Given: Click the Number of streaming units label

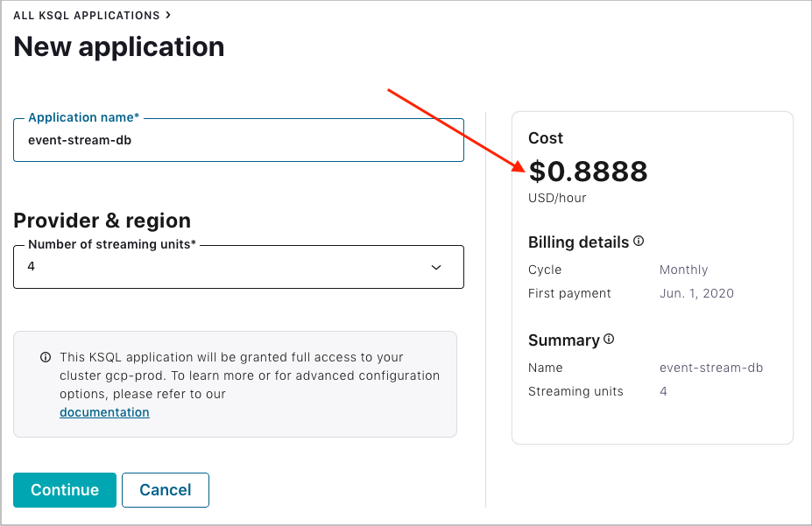Looking at the screenshot, I should click(x=113, y=245).
